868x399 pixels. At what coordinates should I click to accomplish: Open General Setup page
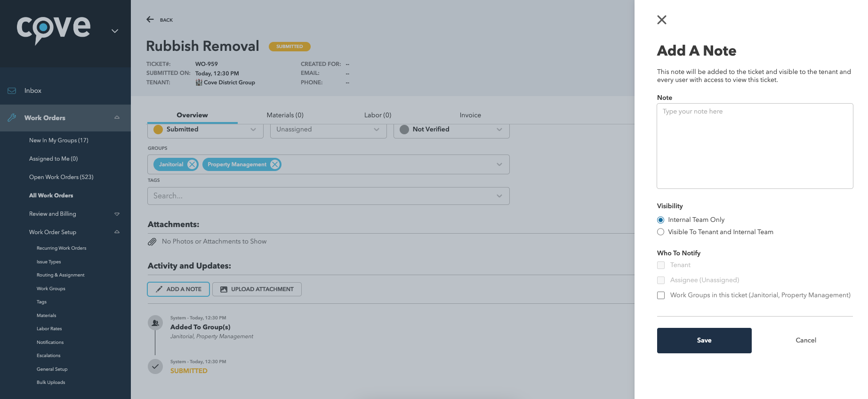pos(52,369)
